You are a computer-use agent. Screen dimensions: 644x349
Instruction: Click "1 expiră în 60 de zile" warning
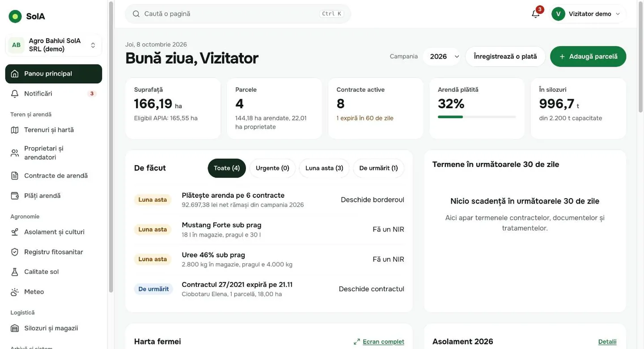(365, 118)
